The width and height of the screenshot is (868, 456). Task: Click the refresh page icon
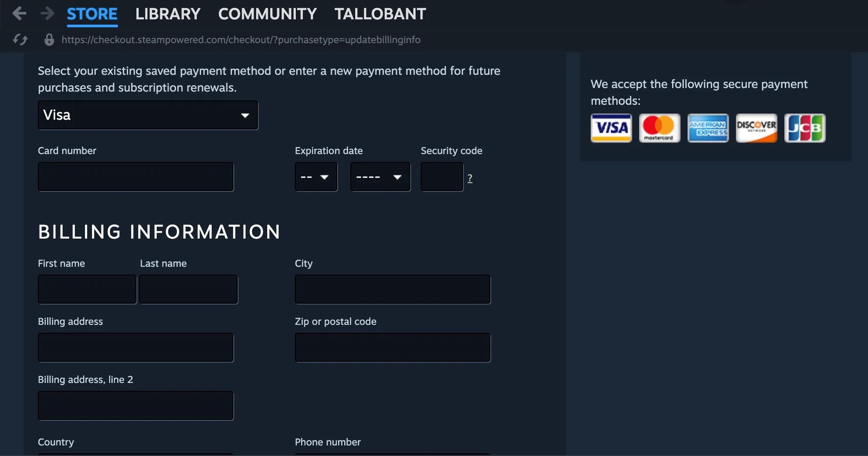pyautogui.click(x=20, y=39)
